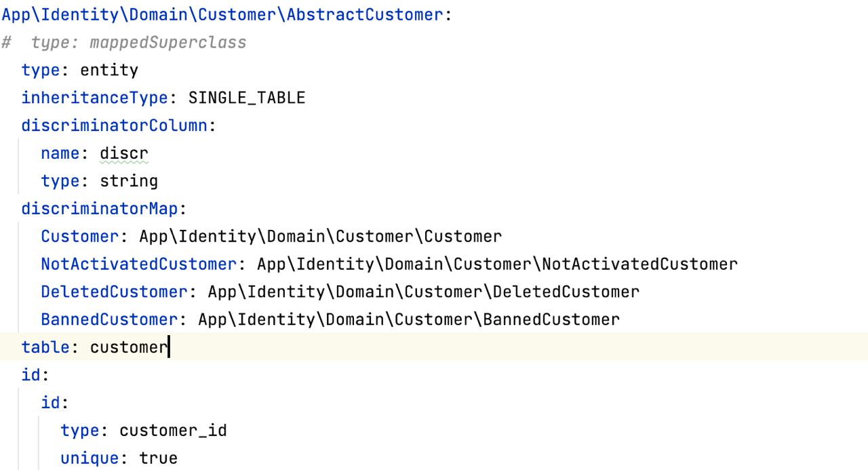The image size is (868, 470).
Task: Click the 'customer' table name value
Action: [x=129, y=347]
